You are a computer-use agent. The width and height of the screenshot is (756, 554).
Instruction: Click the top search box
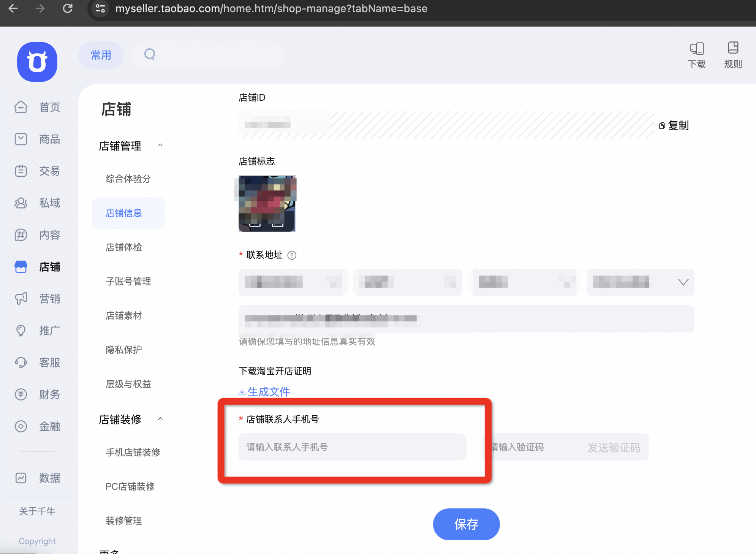point(209,55)
